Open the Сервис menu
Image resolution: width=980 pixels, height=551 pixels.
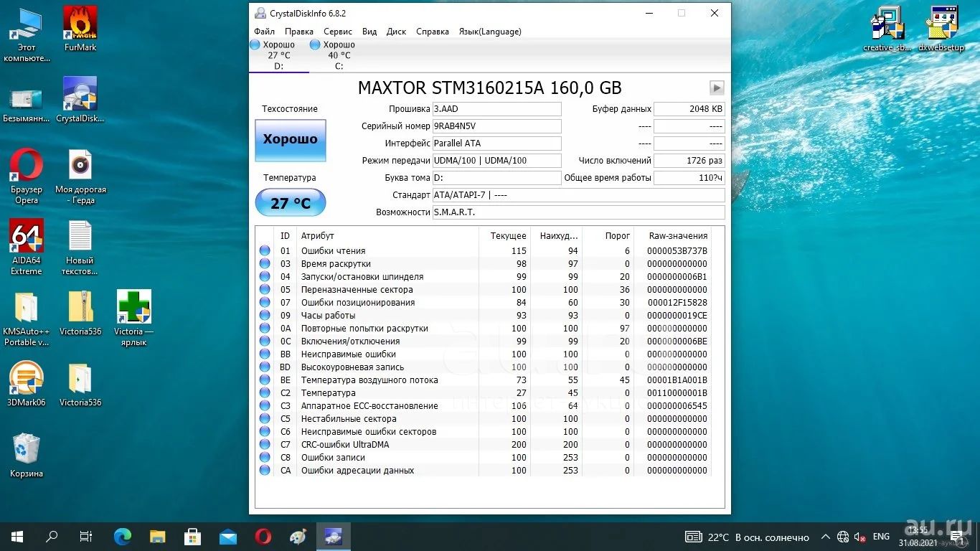click(338, 32)
